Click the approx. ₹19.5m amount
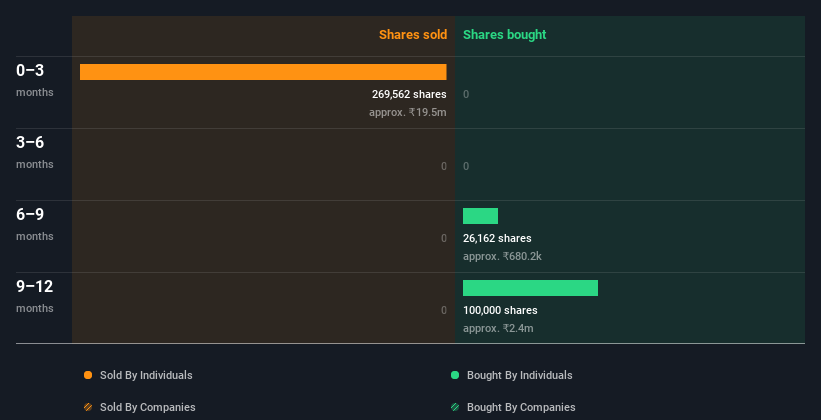The width and height of the screenshot is (821, 420). 407,112
